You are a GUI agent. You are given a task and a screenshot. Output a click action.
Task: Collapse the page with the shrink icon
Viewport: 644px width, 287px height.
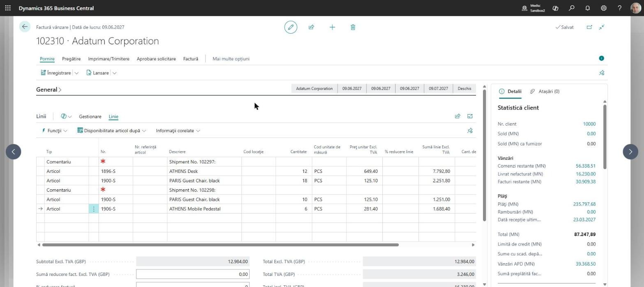click(x=602, y=27)
